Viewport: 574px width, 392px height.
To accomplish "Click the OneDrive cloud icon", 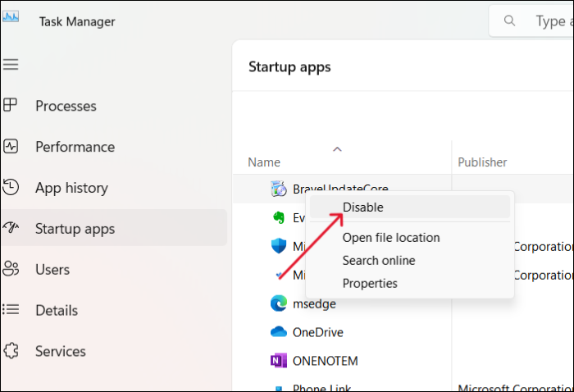I will point(278,332).
